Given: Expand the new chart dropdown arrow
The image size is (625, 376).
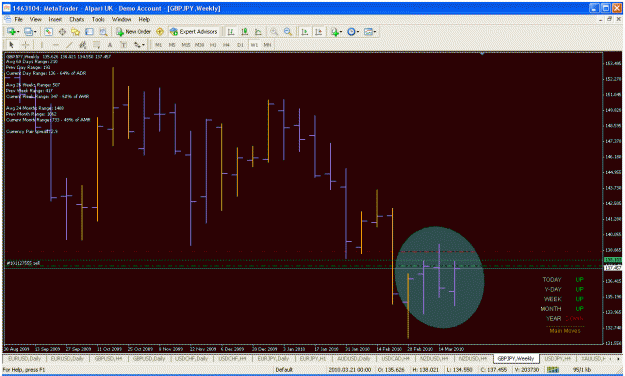Looking at the screenshot, I should coord(18,32).
